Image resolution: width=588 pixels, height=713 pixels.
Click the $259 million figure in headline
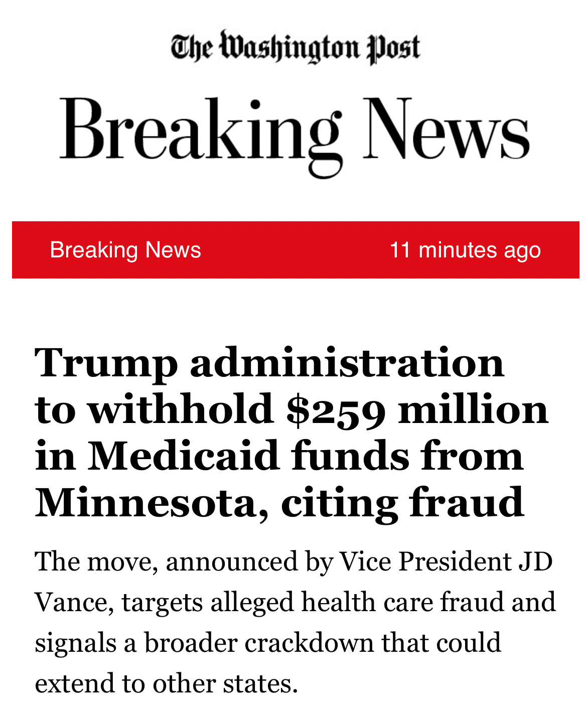336,409
